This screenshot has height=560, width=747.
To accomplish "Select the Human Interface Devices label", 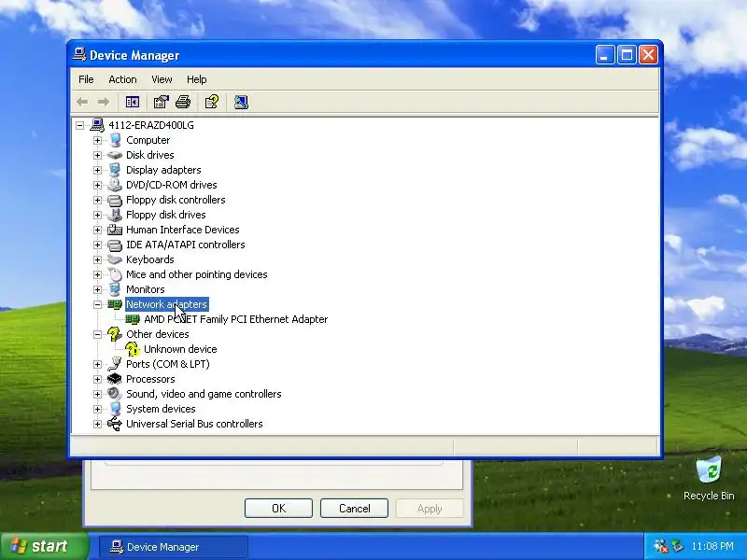I will click(182, 230).
